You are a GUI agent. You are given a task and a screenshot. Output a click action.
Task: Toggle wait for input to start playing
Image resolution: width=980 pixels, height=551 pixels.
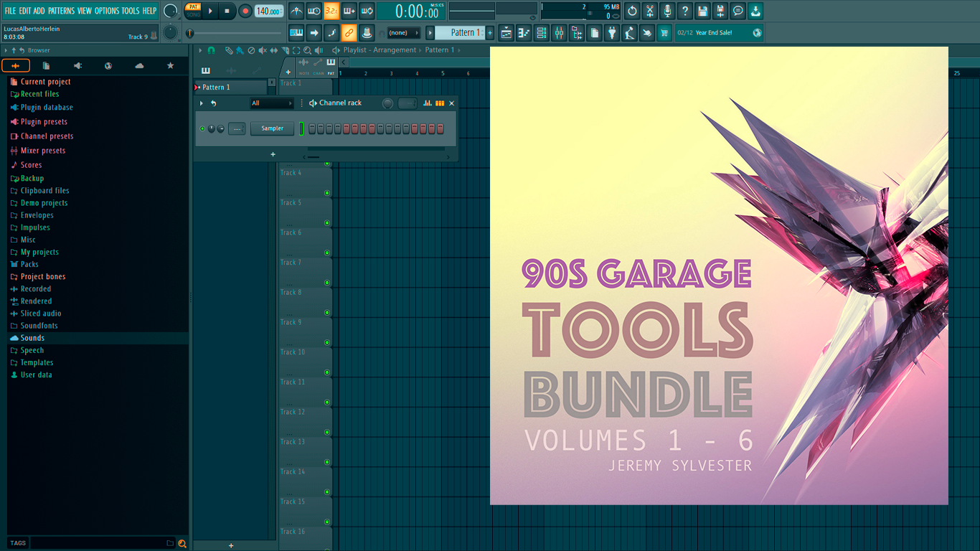[x=314, y=11]
